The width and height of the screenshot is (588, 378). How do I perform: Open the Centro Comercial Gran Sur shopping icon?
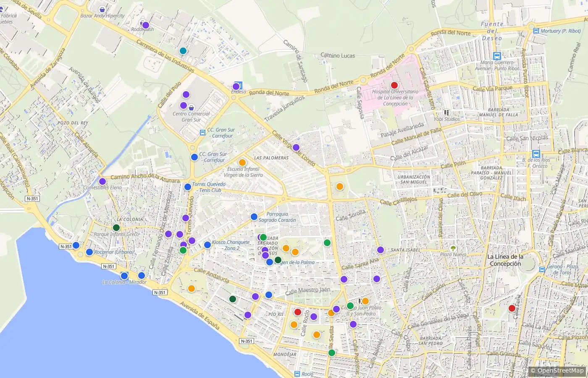click(x=191, y=108)
